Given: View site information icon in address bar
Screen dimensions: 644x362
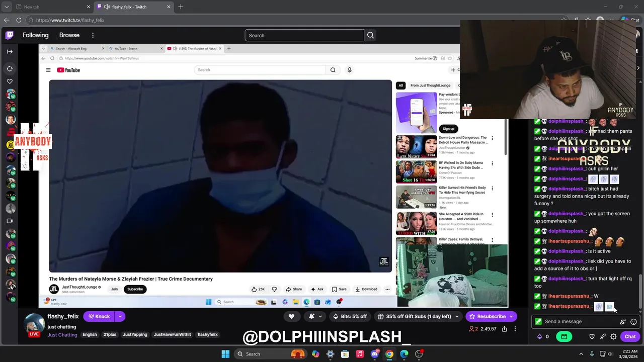Looking at the screenshot, I should (x=31, y=20).
